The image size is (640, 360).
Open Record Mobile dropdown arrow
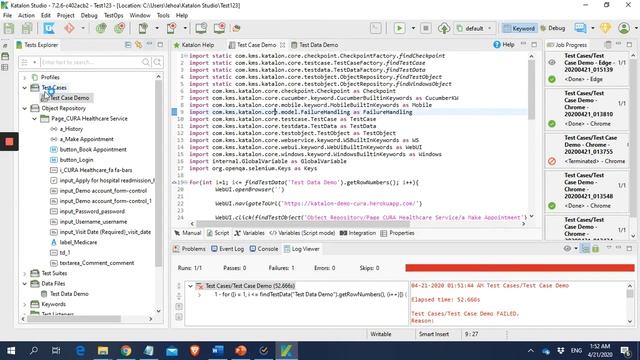click(x=185, y=28)
